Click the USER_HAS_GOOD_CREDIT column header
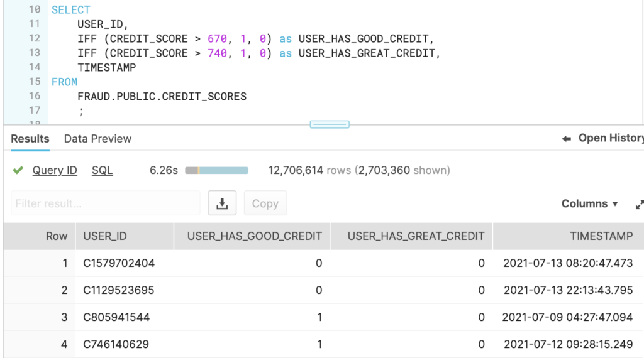The width and height of the screenshot is (644, 358). point(252,236)
